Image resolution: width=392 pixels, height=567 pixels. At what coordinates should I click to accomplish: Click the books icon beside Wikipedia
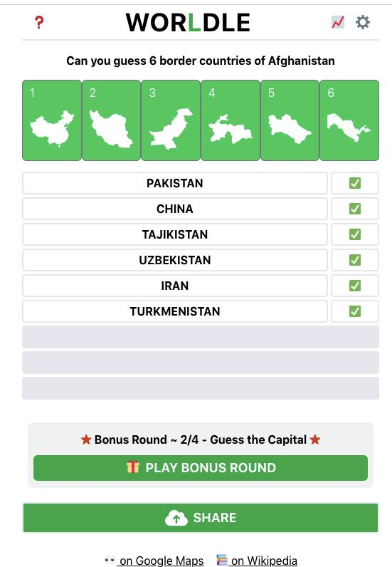click(221, 560)
